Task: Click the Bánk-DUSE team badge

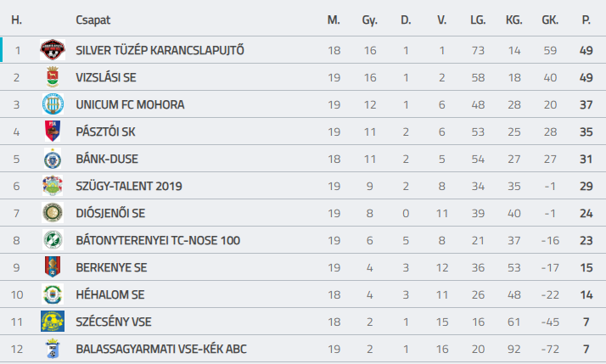Action: [53, 159]
